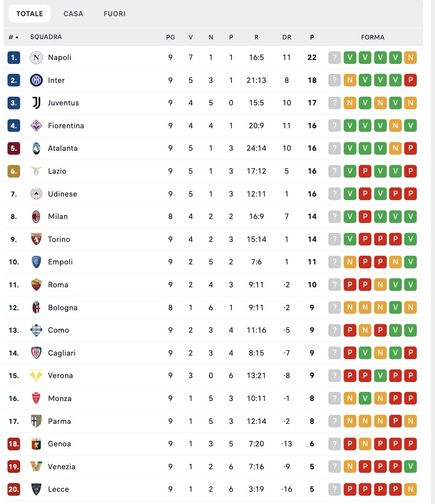The height and width of the screenshot is (504, 435).
Task: Click the Fiorentina club logo
Action: tap(36, 126)
